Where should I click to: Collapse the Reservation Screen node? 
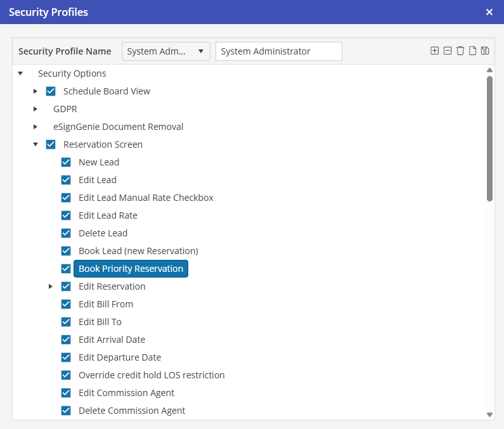pos(36,144)
